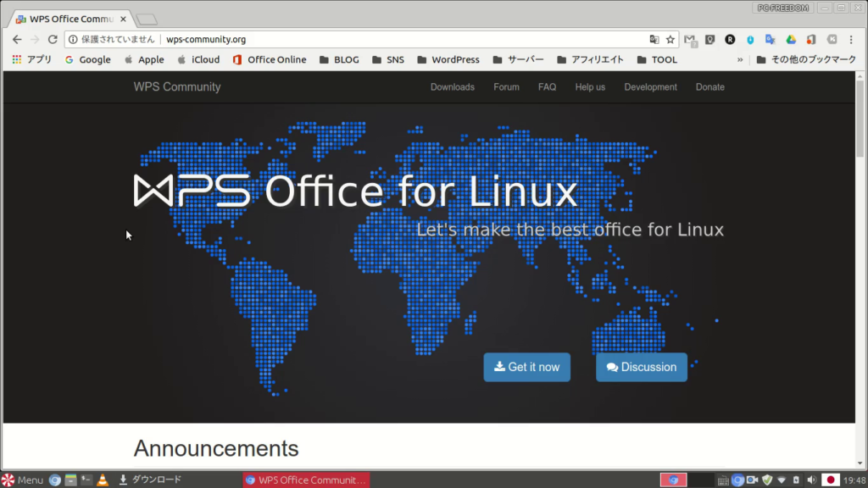Open その他のブックマーク folder

click(809, 59)
